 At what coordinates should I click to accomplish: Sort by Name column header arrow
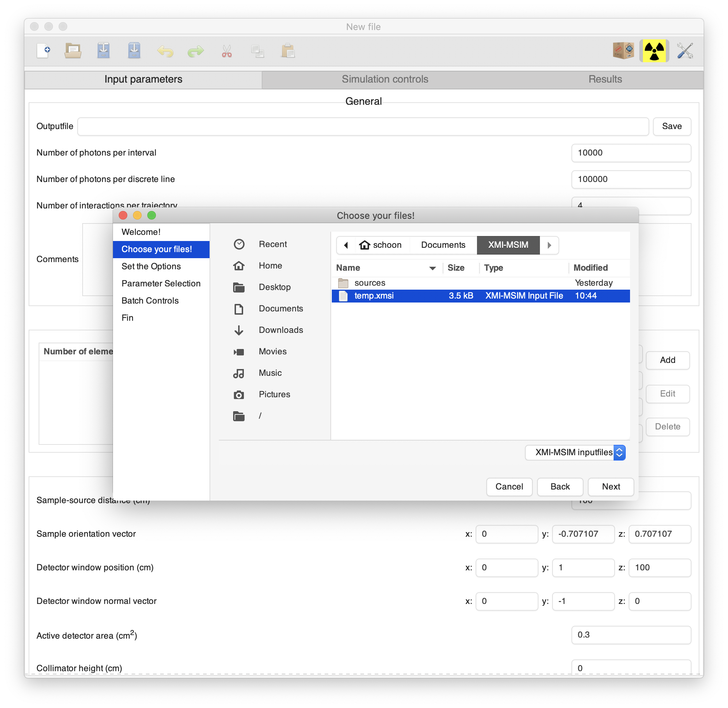coord(432,268)
